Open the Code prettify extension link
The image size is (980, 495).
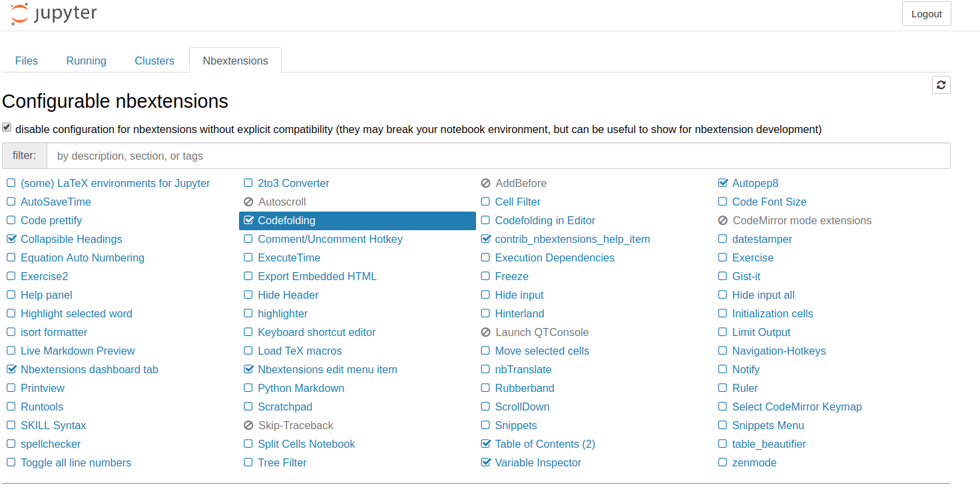[x=51, y=220]
